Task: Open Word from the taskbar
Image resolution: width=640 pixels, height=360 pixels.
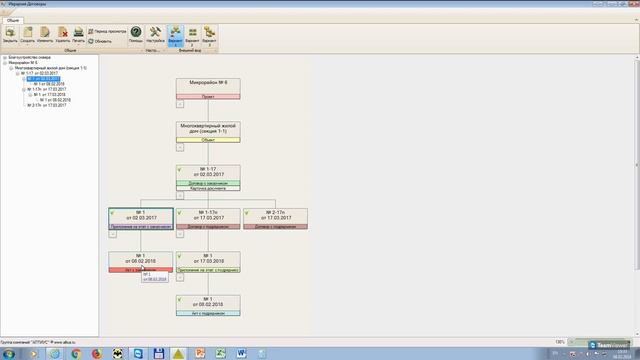Action: [242, 353]
